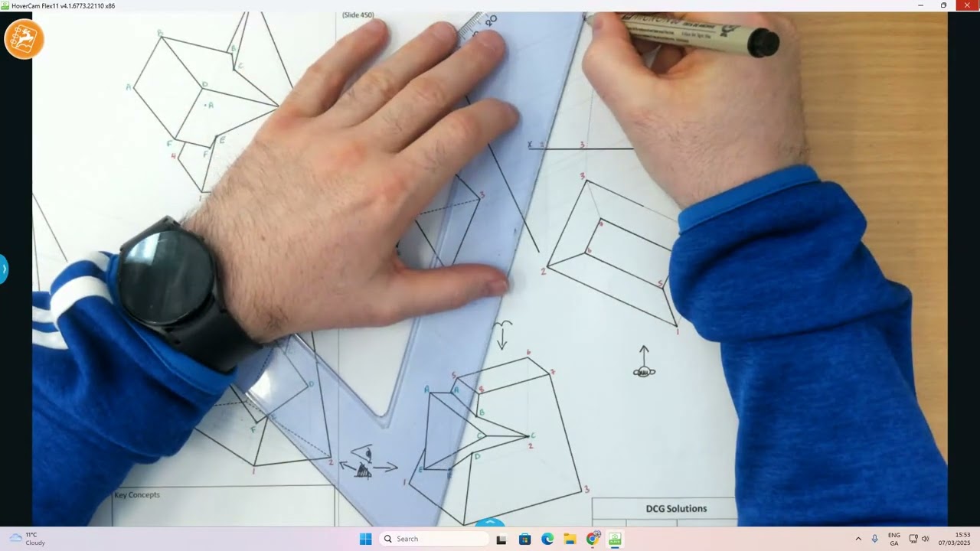
Task: Open the ENG GA language switcher
Action: click(894, 539)
